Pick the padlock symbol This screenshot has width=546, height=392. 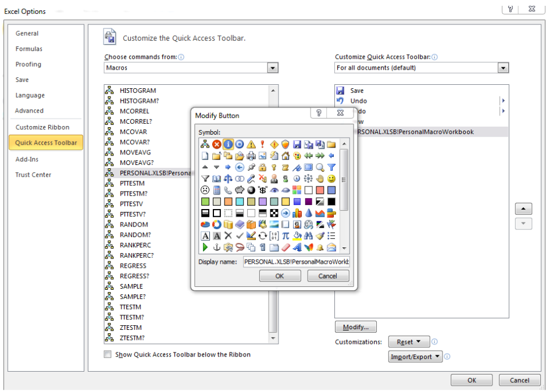(263, 167)
